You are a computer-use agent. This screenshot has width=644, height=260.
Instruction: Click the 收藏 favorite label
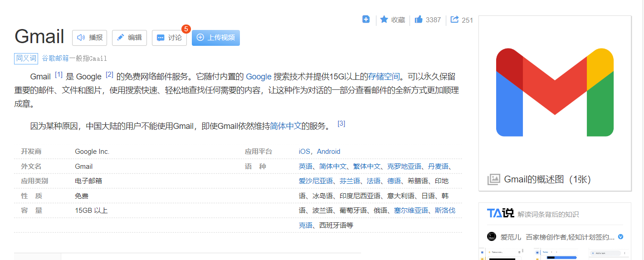(398, 20)
